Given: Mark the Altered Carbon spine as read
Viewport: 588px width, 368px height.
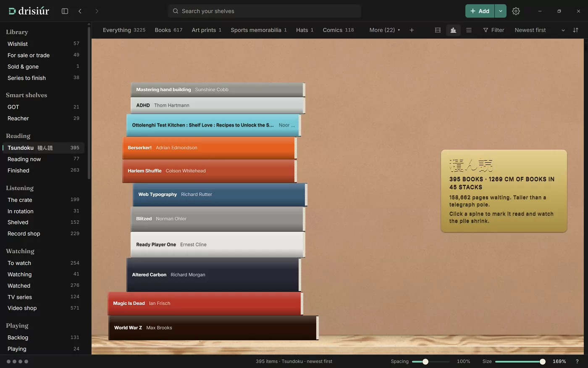Looking at the screenshot, I should [214, 275].
